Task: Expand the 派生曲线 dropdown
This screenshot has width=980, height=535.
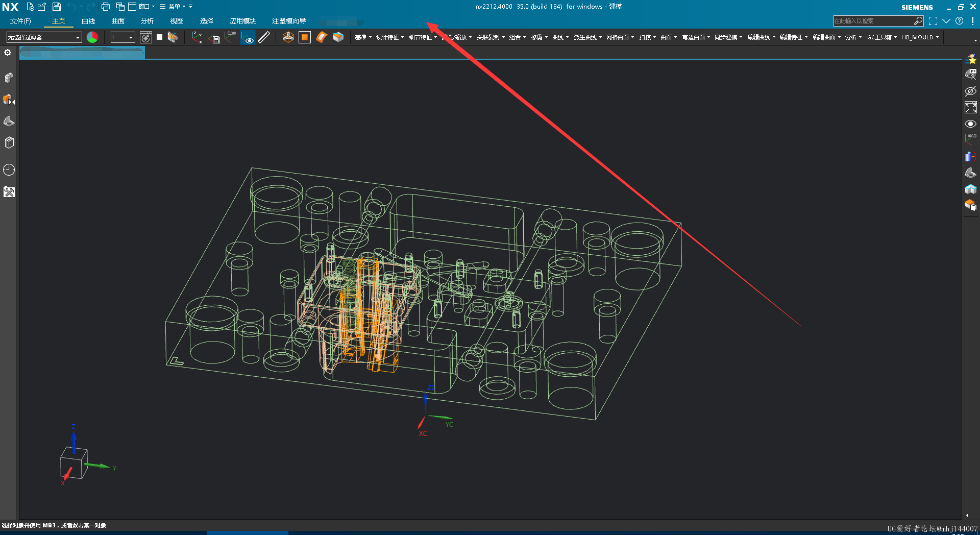Action: 587,37
